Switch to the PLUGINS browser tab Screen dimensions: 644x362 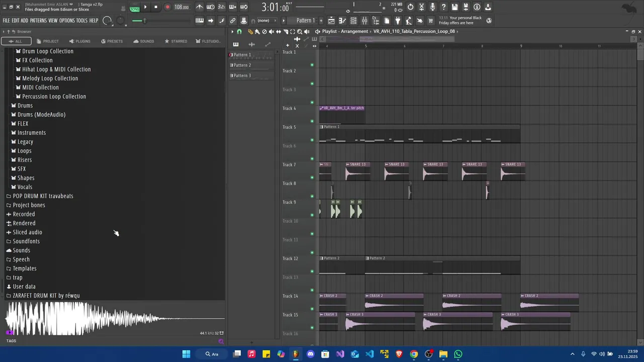pyautogui.click(x=79, y=41)
